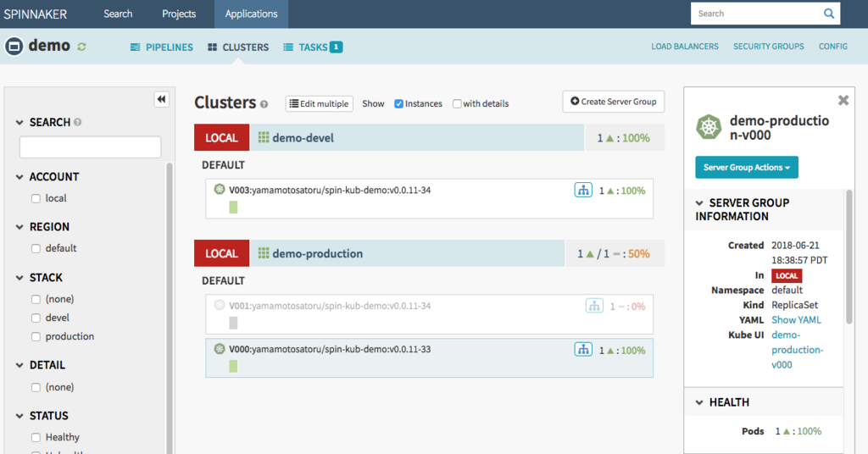Image resolution: width=868 pixels, height=454 pixels.
Task: Click the Kubernetes hexagon icon in details panel
Action: point(709,127)
